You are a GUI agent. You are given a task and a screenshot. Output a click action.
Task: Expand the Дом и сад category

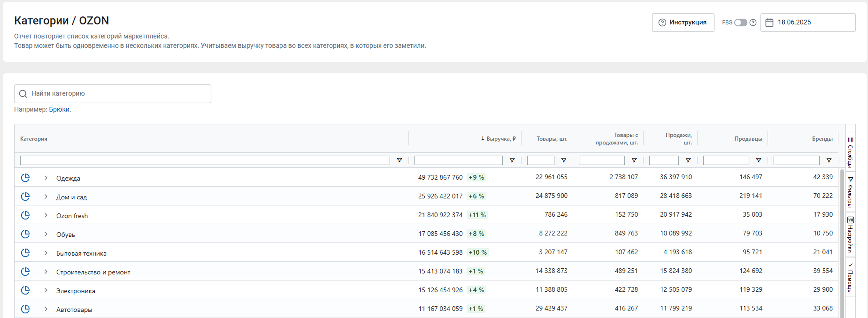(x=46, y=197)
